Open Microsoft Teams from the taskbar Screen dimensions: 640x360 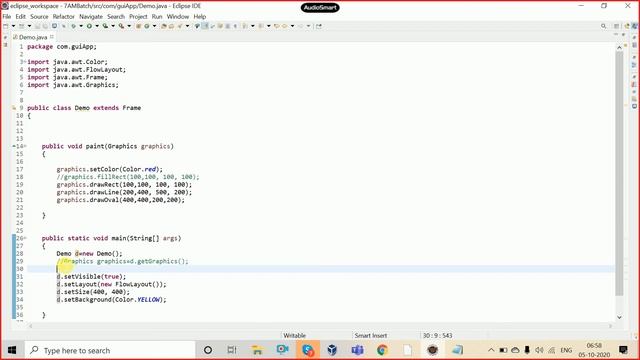pyautogui.click(x=358, y=350)
